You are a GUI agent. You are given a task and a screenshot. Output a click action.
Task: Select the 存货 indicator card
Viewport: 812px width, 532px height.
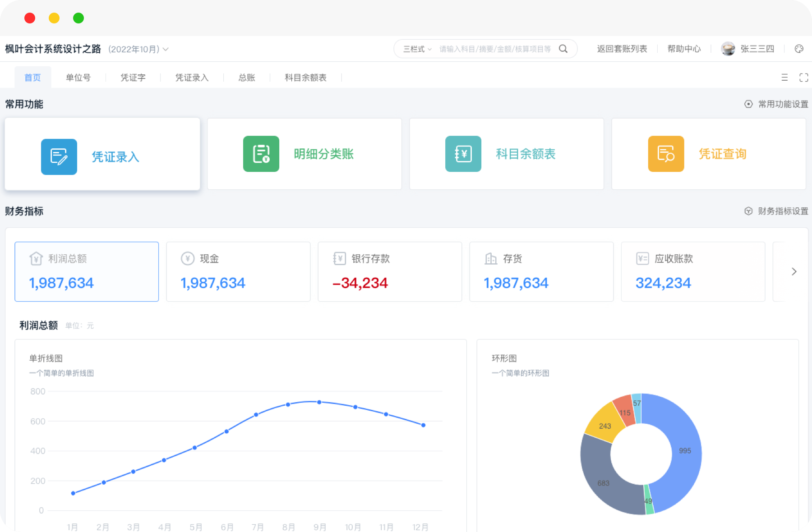point(541,271)
